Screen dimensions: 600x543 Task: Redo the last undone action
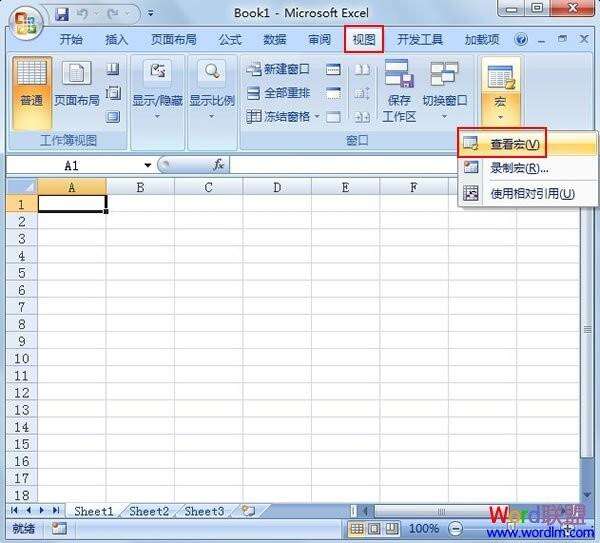[x=112, y=14]
